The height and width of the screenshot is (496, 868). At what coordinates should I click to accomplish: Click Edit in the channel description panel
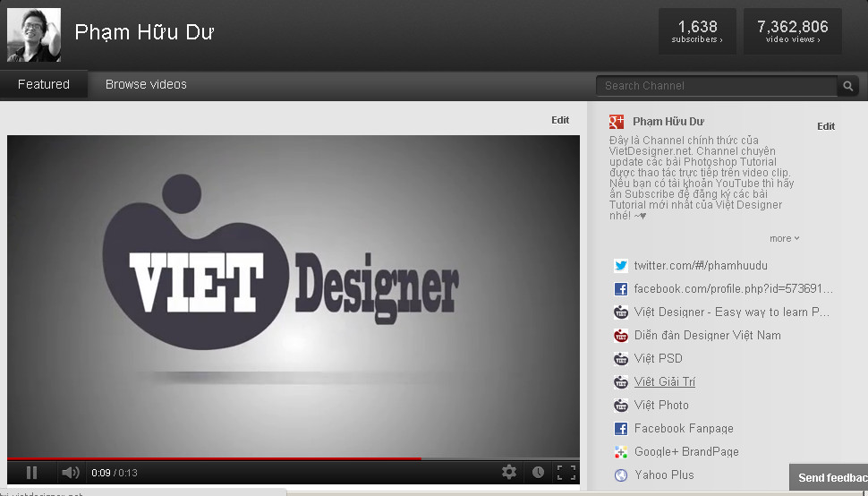pos(826,126)
